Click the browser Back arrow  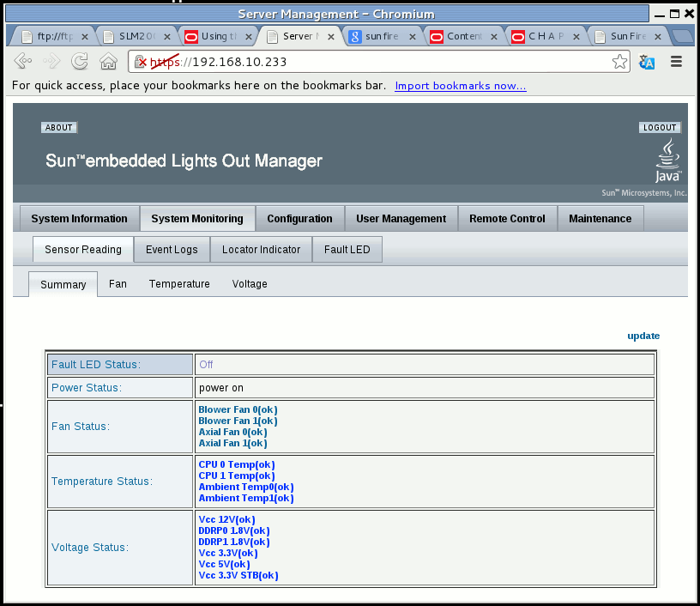[23, 61]
